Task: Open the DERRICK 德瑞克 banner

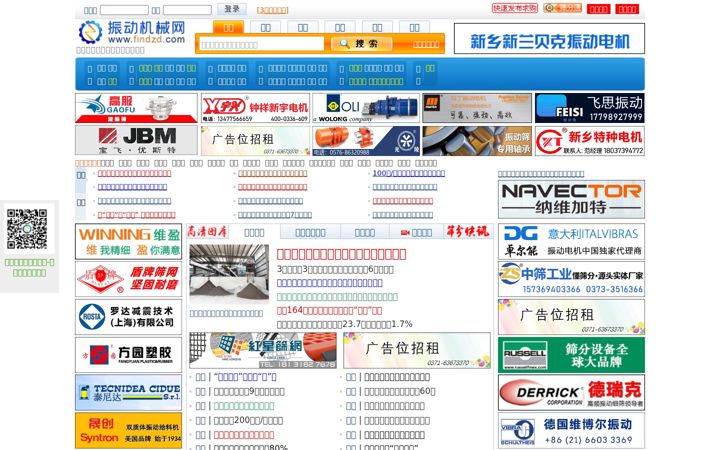Action: pos(571,393)
